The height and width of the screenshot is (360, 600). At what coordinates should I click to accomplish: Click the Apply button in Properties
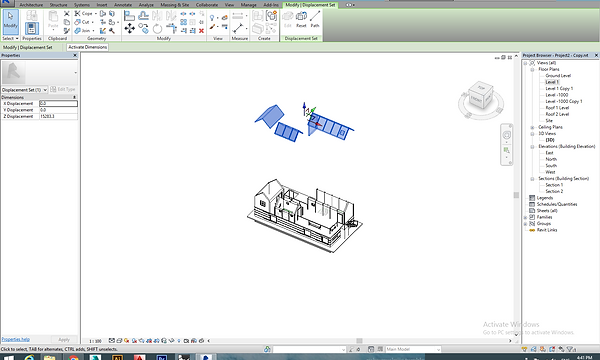tap(64, 339)
